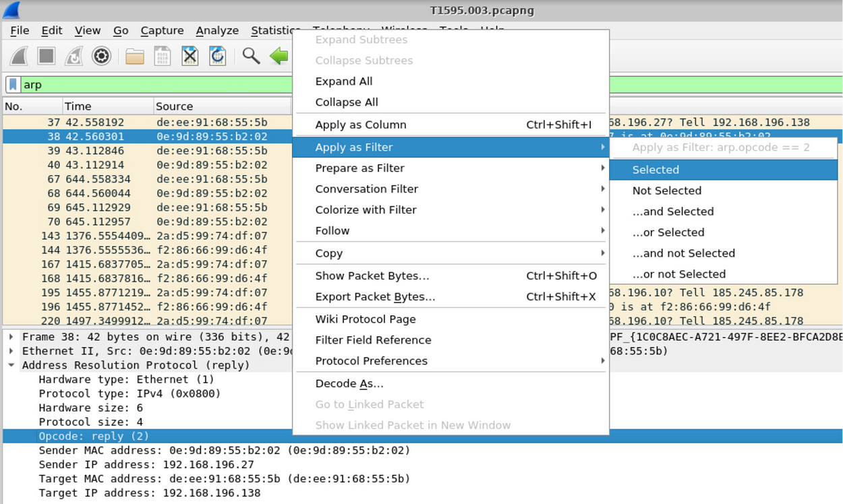Open capture options gear icon

[x=101, y=56]
